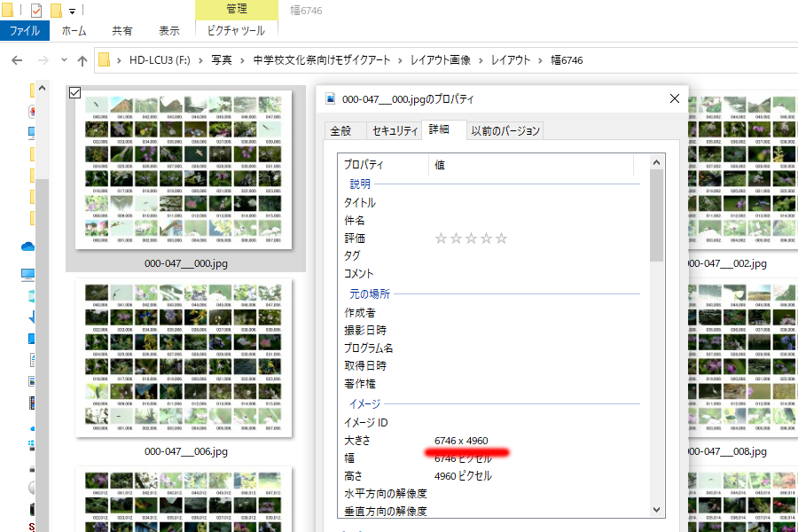Open the ファイル ribbon tab

click(25, 30)
